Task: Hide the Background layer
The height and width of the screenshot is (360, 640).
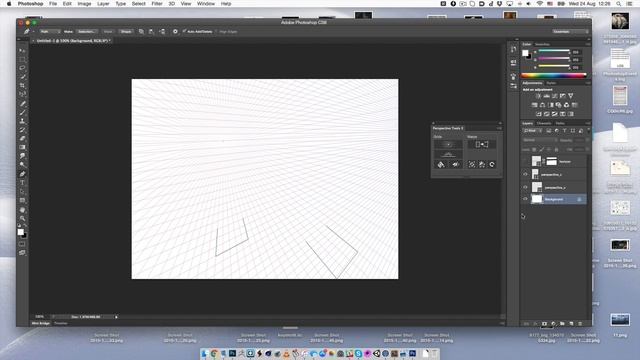Action: tap(525, 199)
